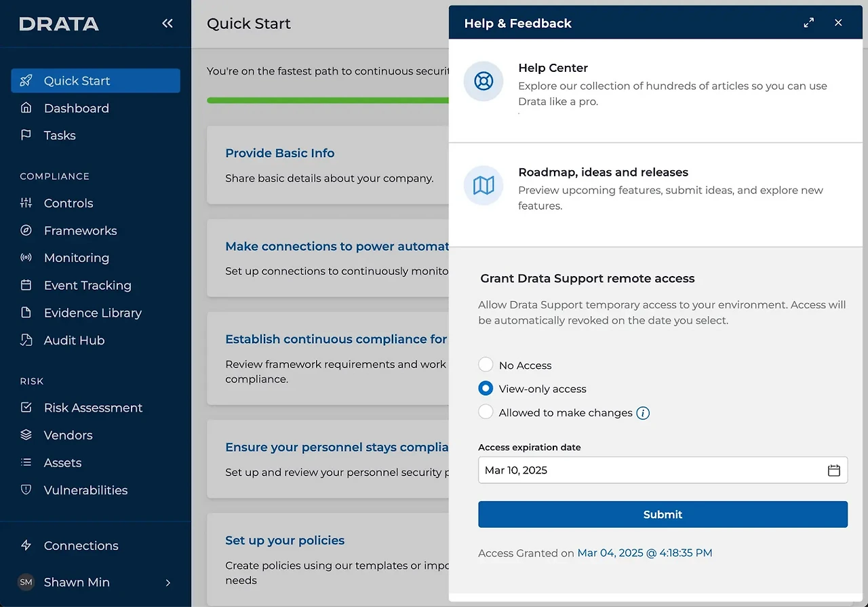
Task: Open the Frameworks page from sidebar
Action: [80, 231]
